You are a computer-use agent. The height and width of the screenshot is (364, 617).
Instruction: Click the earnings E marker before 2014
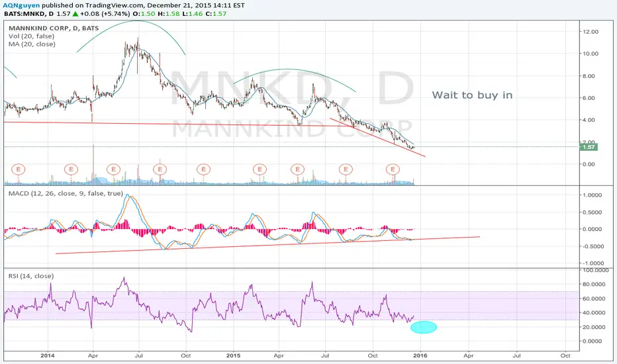click(18, 169)
